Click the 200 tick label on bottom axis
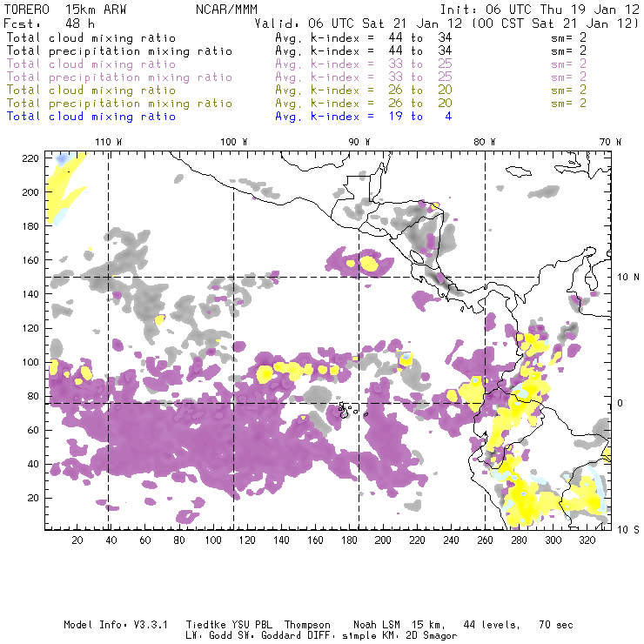644x644 pixels. 383,540
